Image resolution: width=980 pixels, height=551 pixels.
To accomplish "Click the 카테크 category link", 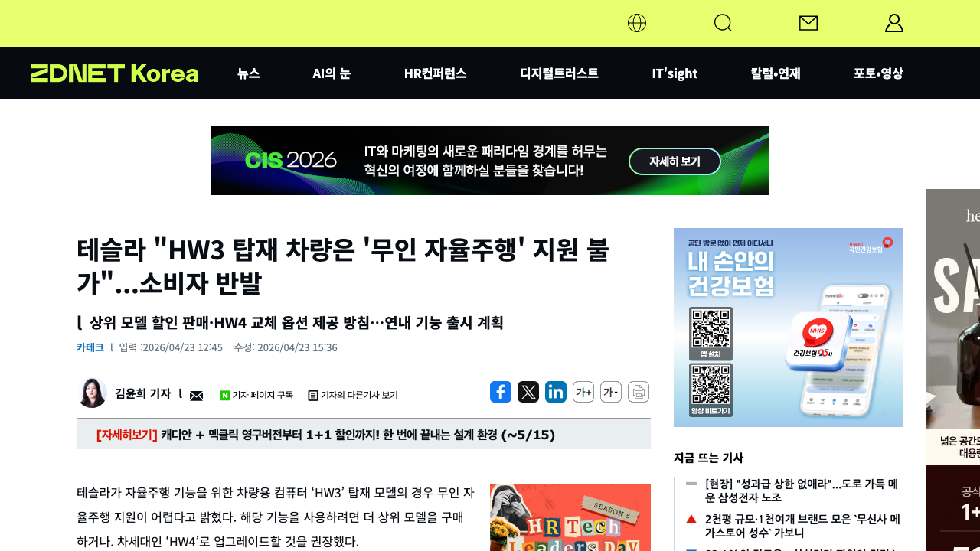I will pyautogui.click(x=90, y=347).
